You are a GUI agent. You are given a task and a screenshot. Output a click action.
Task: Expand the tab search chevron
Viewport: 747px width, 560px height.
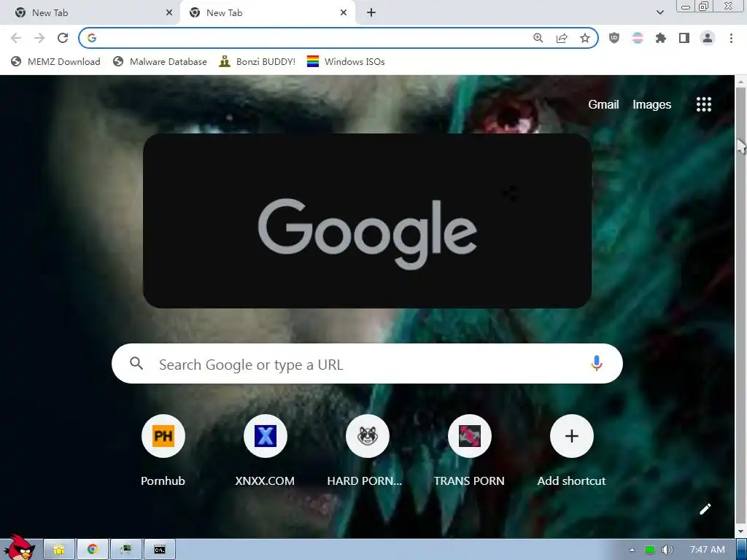[659, 12]
